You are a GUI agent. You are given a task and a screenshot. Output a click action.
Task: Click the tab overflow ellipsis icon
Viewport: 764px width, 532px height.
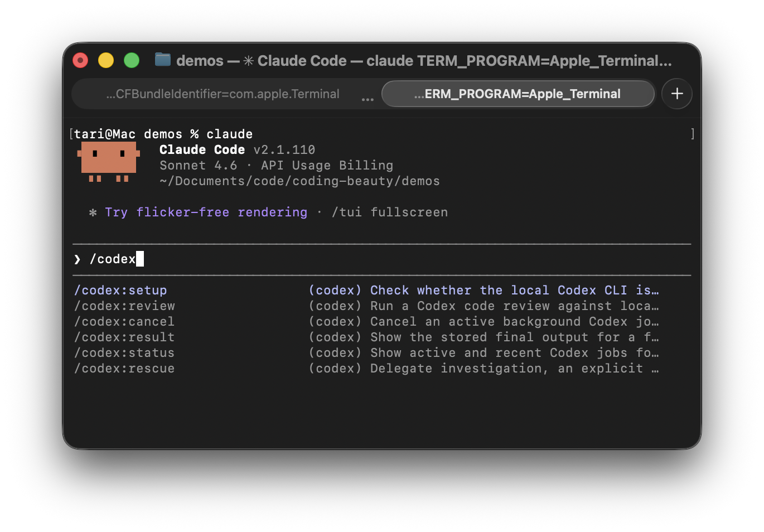pos(367,99)
